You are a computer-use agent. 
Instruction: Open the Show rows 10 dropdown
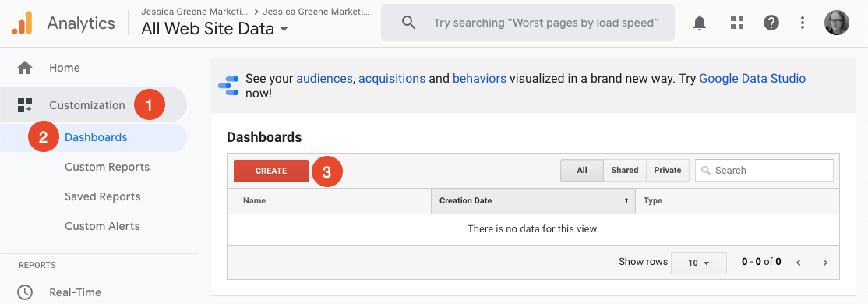click(x=699, y=263)
